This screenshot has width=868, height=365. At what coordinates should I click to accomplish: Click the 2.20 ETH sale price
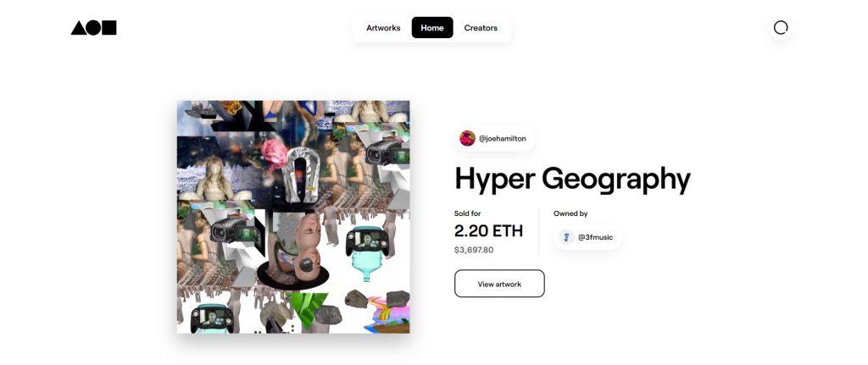click(488, 230)
